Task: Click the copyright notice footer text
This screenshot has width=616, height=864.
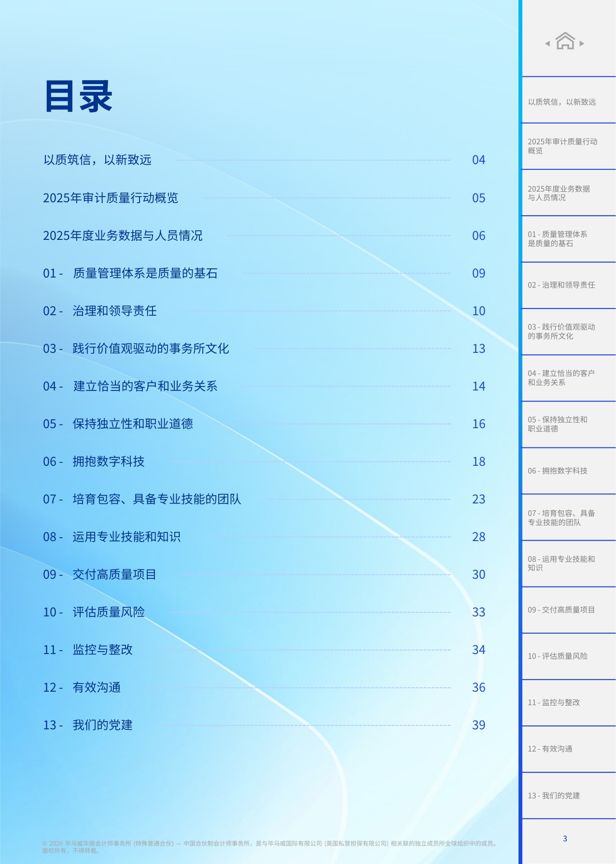Action: click(x=270, y=847)
